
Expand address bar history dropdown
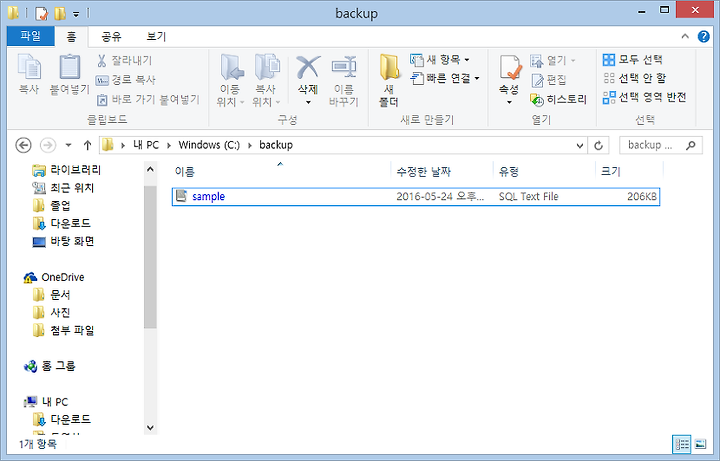579,146
